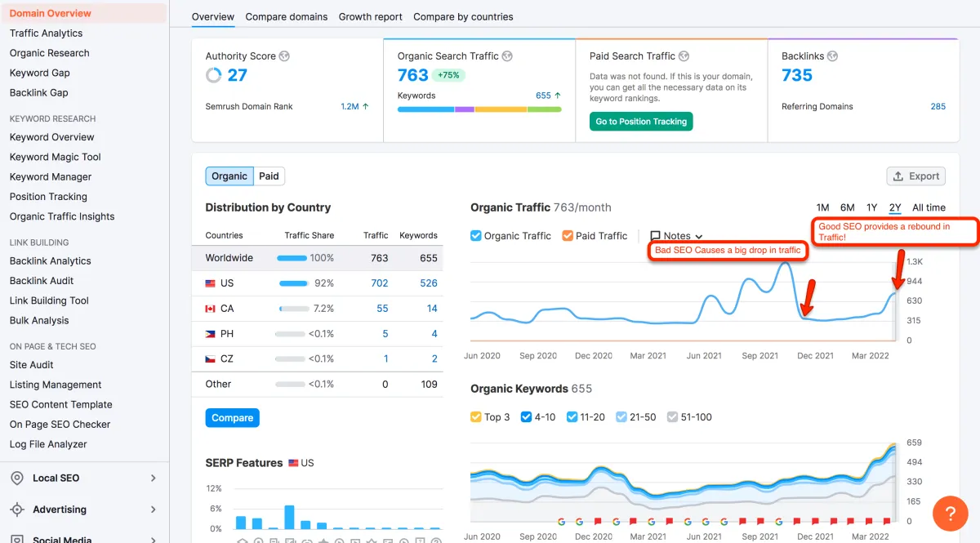The width and height of the screenshot is (980, 543).
Task: Uncheck the 4-10 keywords checkbox
Action: 526,417
